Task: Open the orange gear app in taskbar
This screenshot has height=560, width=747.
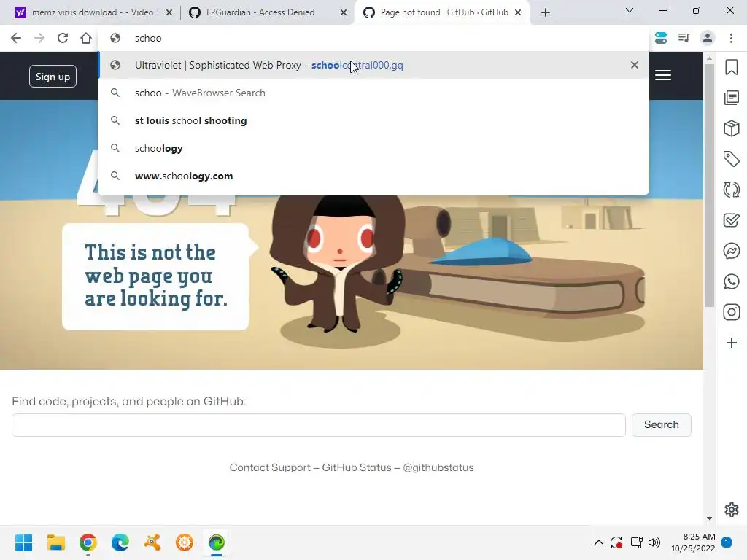Action: pyautogui.click(x=185, y=542)
